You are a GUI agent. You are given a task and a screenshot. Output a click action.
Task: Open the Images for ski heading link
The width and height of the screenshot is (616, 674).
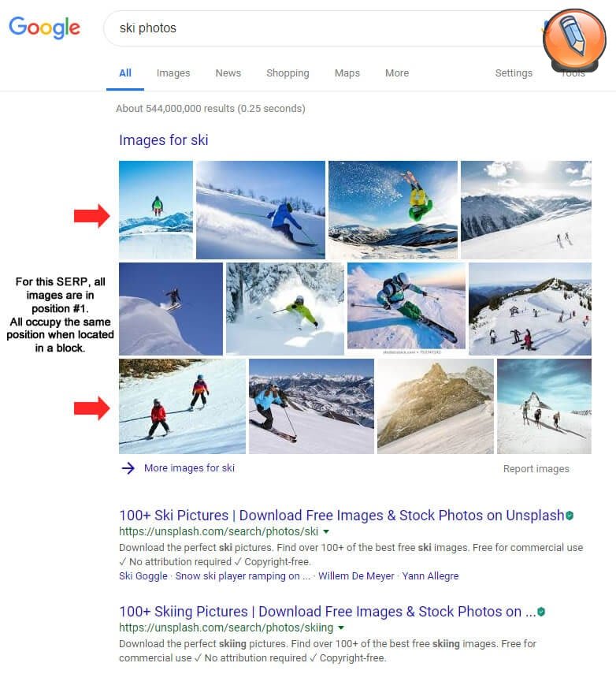tap(164, 140)
